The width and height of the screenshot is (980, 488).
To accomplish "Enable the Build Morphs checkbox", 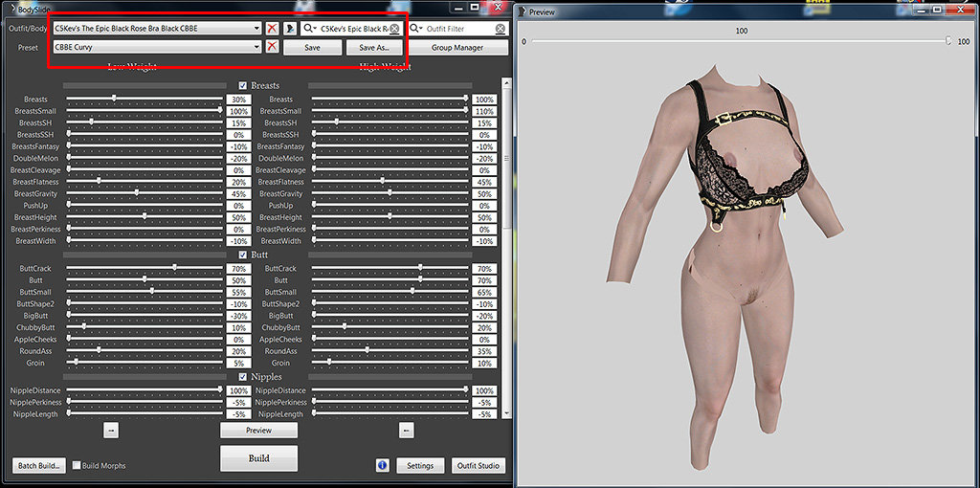I will (x=77, y=465).
